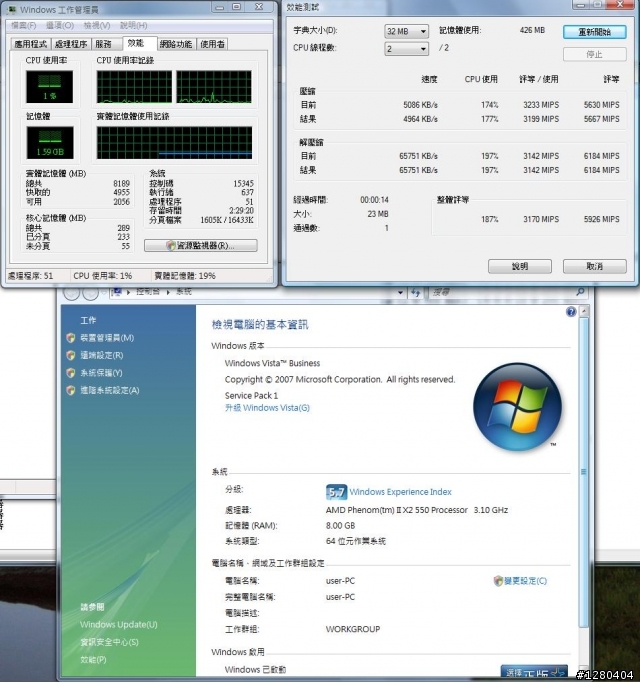The image size is (640, 683).
Task: Click the 重新開始 button in benchmark window
Action: click(x=595, y=32)
